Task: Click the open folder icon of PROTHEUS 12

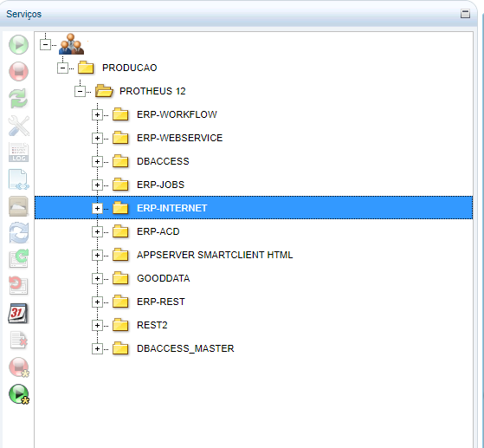Action: pyautogui.click(x=104, y=91)
